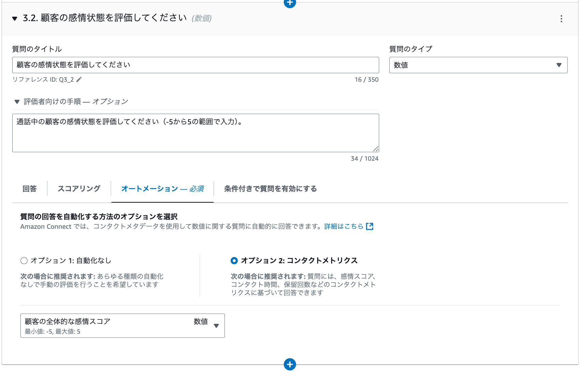Click the リファレンス ID: Q3_2 text
The height and width of the screenshot is (380, 588).
43,79
